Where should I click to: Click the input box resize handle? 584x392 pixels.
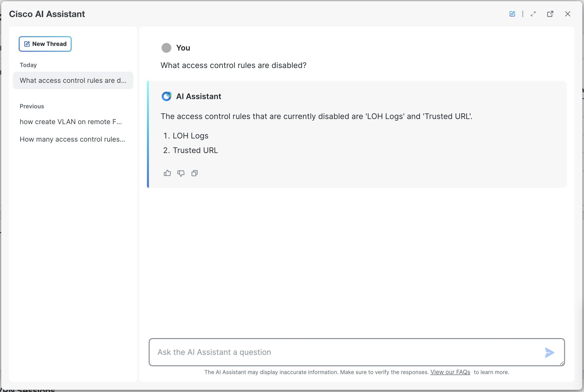point(561,363)
